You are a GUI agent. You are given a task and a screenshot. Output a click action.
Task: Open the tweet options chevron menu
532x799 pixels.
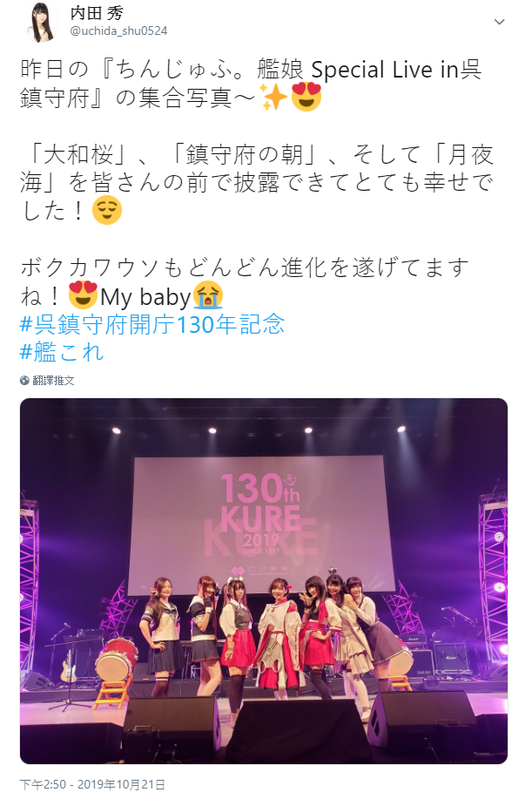coord(500,22)
